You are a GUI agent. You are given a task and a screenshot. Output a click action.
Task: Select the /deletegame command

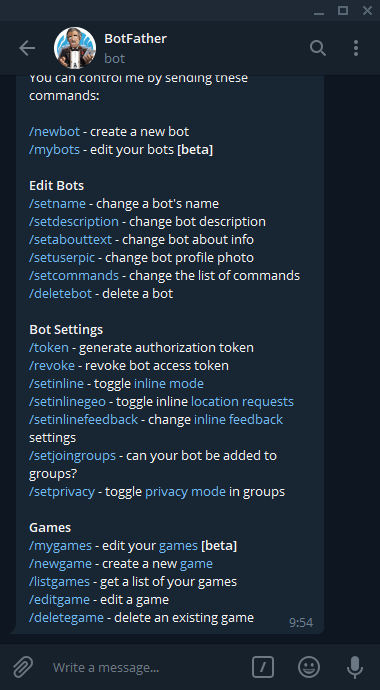point(66,617)
